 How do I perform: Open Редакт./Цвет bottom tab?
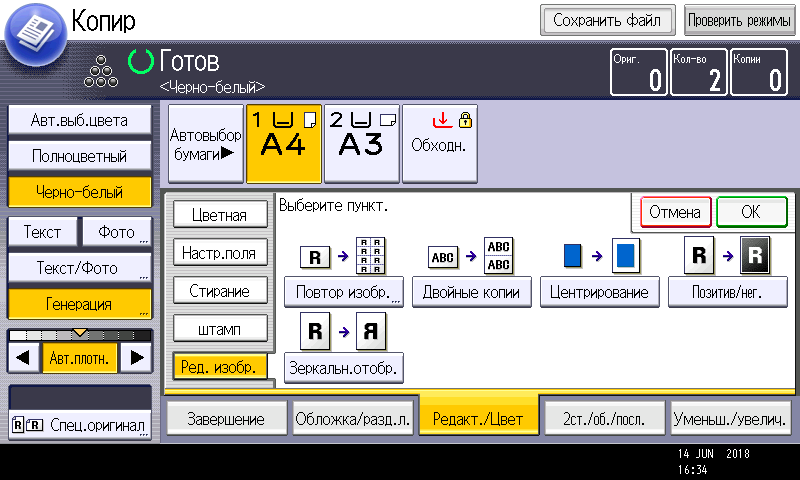479,416
